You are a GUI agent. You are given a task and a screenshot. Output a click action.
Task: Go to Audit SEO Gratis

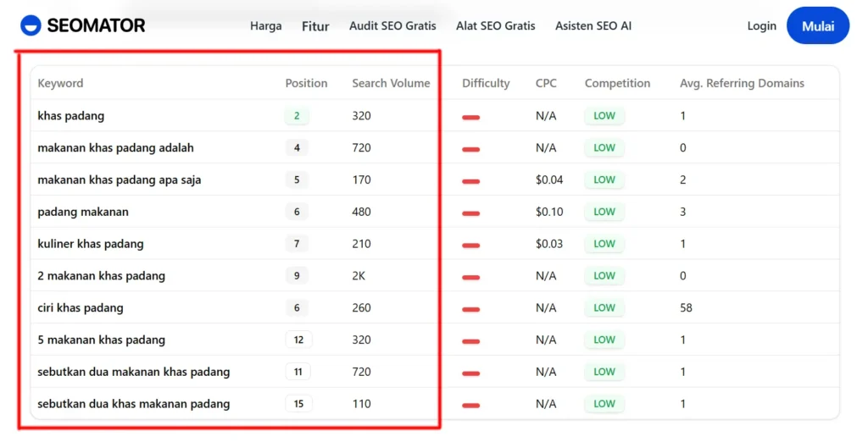[392, 26]
